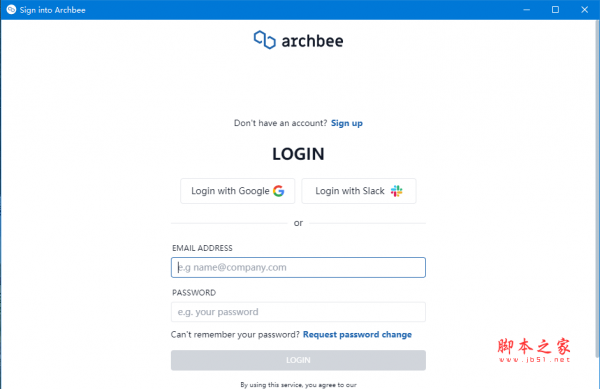Focus the email address input field
This screenshot has height=389, width=600.
pyautogui.click(x=298, y=267)
